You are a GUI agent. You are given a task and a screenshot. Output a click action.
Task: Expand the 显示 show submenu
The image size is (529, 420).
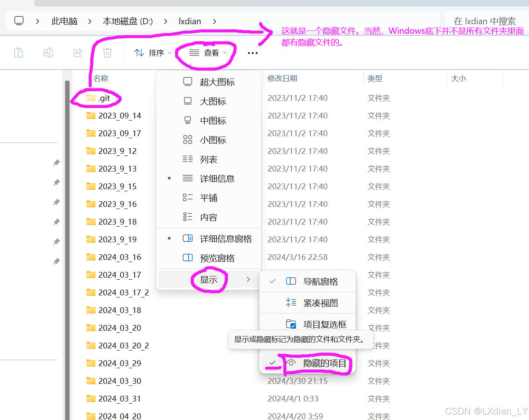pyautogui.click(x=209, y=280)
